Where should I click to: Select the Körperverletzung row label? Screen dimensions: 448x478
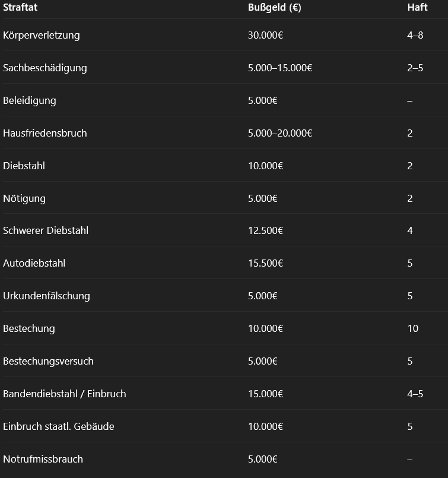coord(41,35)
